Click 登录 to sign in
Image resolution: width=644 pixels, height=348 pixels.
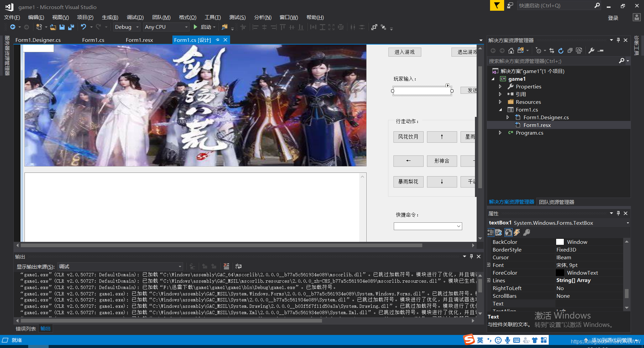click(613, 18)
